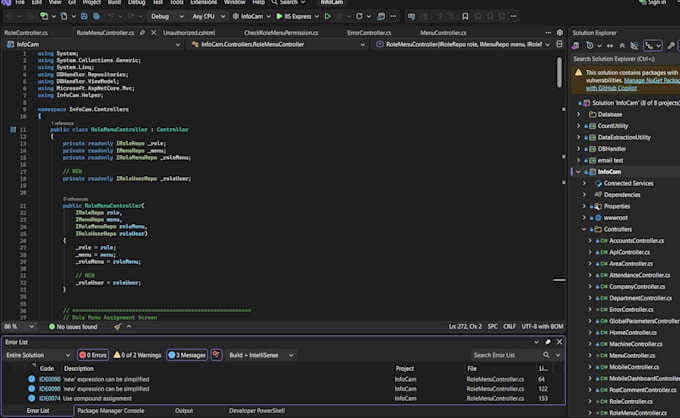This screenshot has width=680, height=418.
Task: Click the code cleanup broom icon
Action: pyautogui.click(x=118, y=327)
